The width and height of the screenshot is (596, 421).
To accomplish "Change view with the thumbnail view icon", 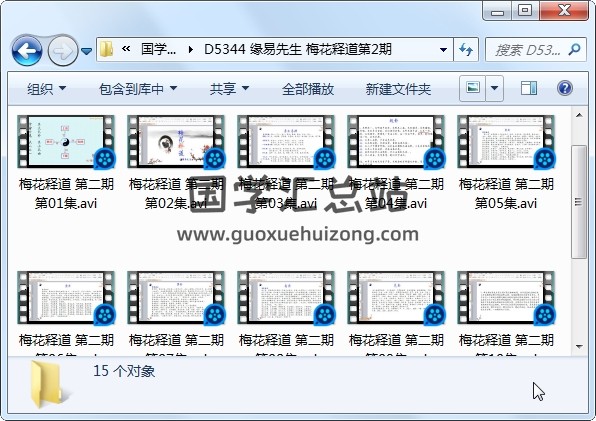I will point(472,88).
